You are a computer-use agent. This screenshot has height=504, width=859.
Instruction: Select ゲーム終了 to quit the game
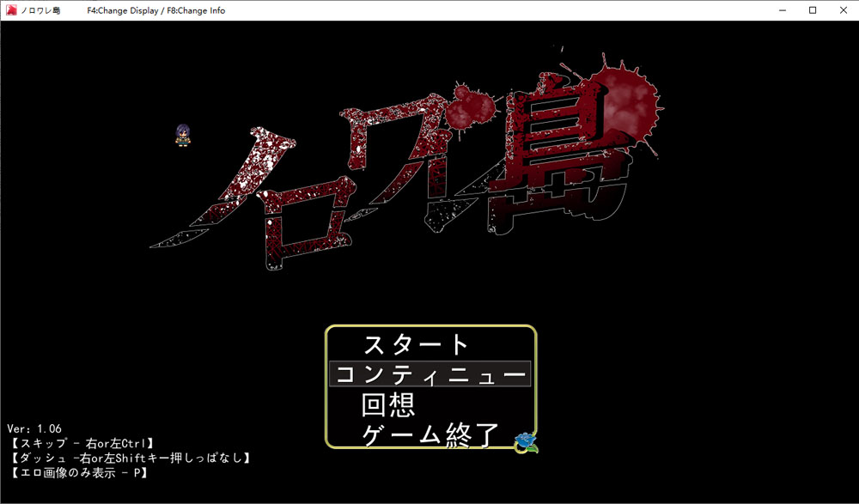(430, 435)
